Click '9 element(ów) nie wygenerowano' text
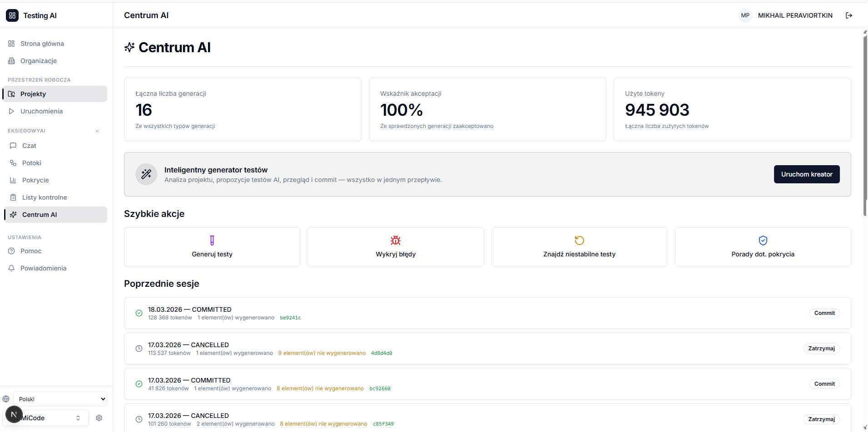The height and width of the screenshot is (432, 868). point(322,353)
